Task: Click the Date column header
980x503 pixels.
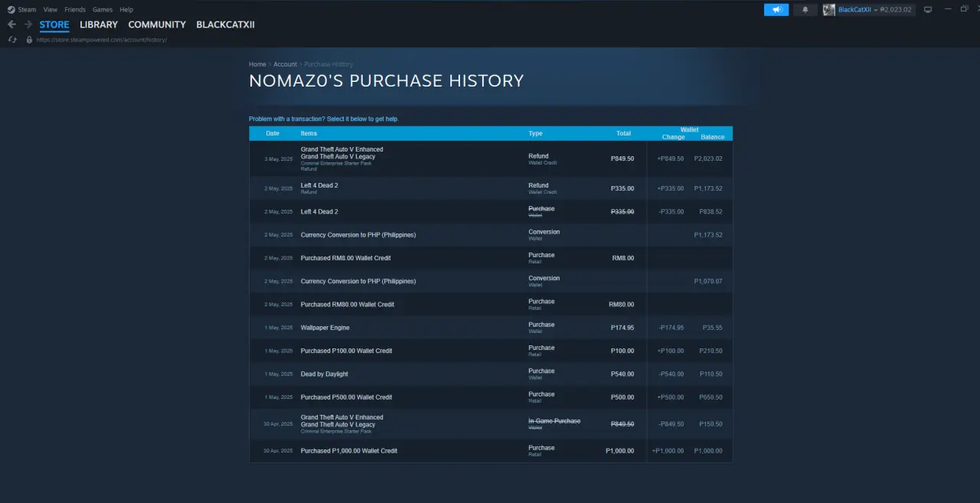Action: point(273,133)
